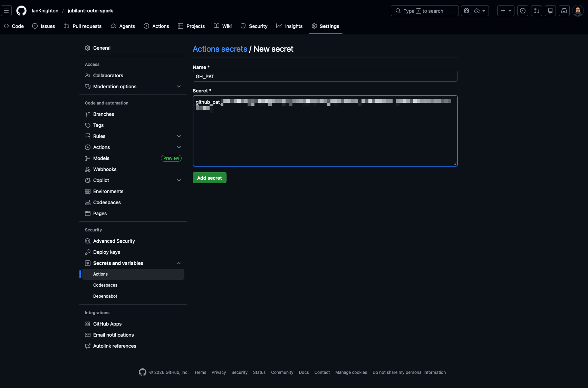Screen dimensions: 588x388
Task: Open the Community footer link
Action: click(x=282, y=372)
